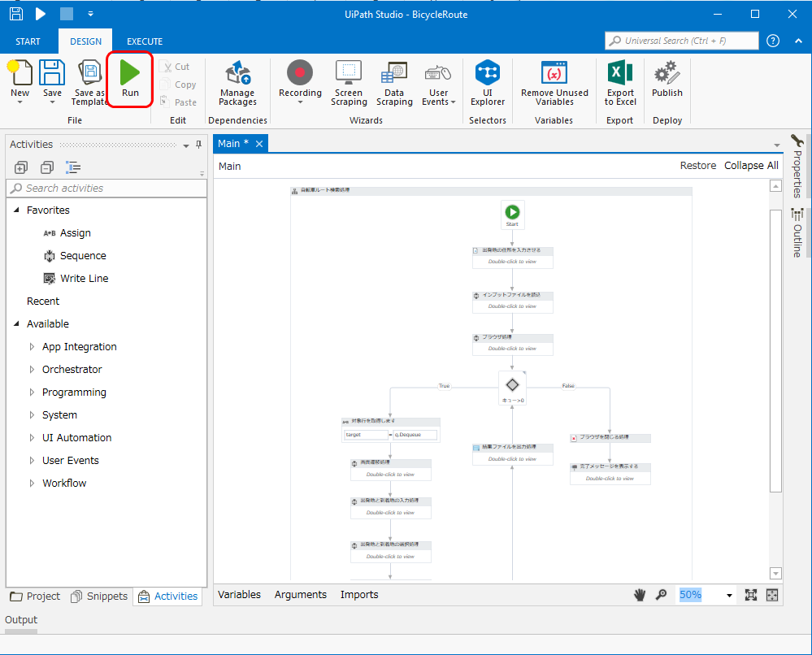
Task: Collapse the Favorites tree node
Action: point(16,210)
